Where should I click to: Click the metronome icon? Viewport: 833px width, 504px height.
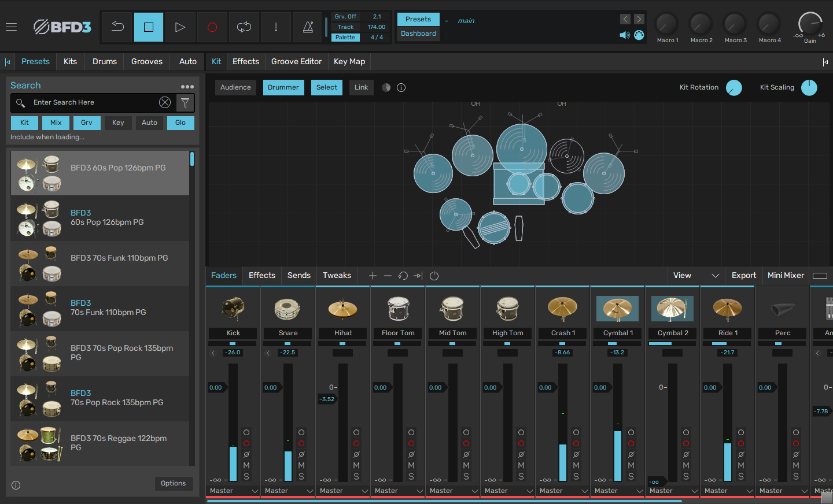tap(308, 27)
